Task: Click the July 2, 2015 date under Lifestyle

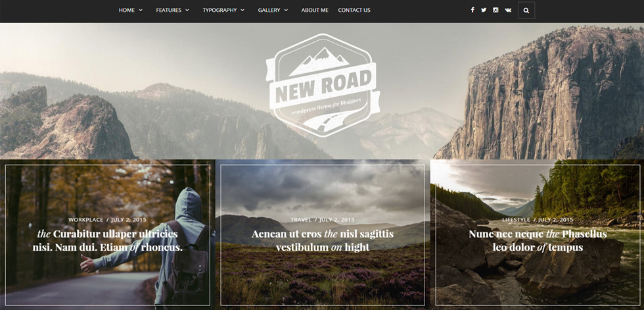Action: point(556,220)
